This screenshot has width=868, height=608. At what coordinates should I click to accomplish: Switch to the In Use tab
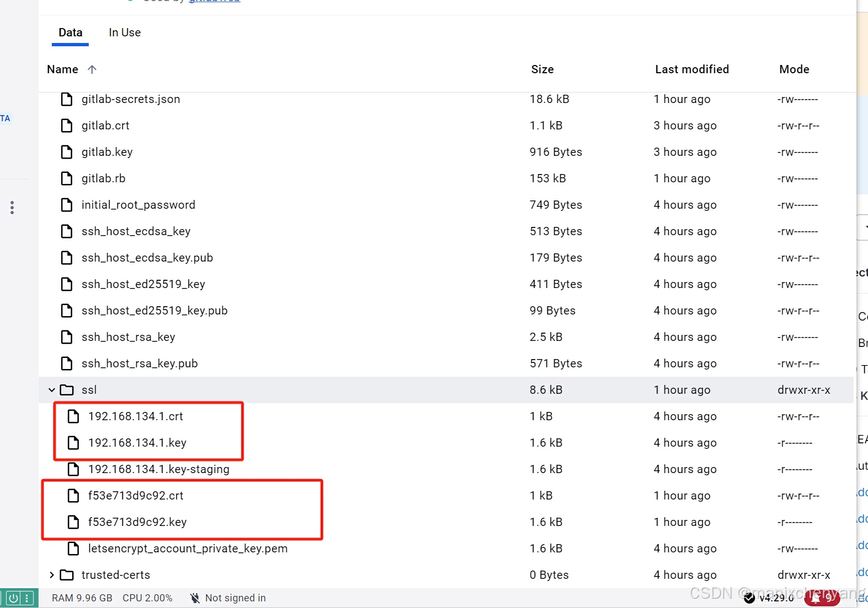pyautogui.click(x=125, y=32)
